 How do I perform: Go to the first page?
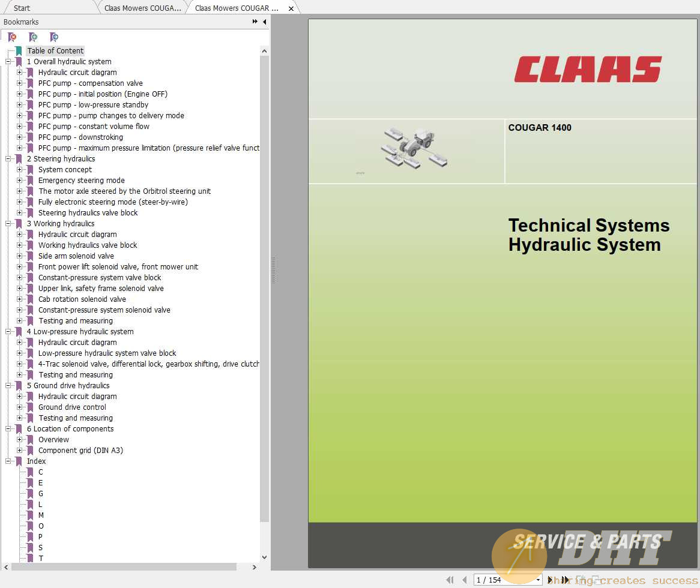[450, 580]
